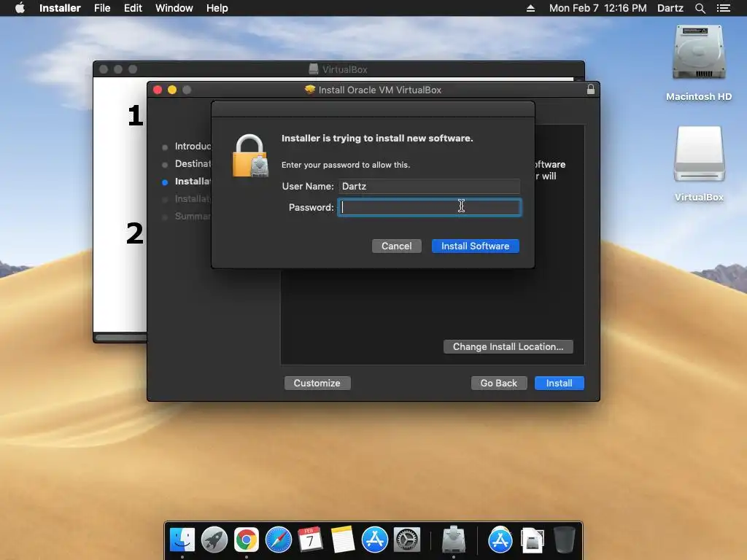
Task: Click the disk icon in VirtualBox window title
Action: (314, 69)
